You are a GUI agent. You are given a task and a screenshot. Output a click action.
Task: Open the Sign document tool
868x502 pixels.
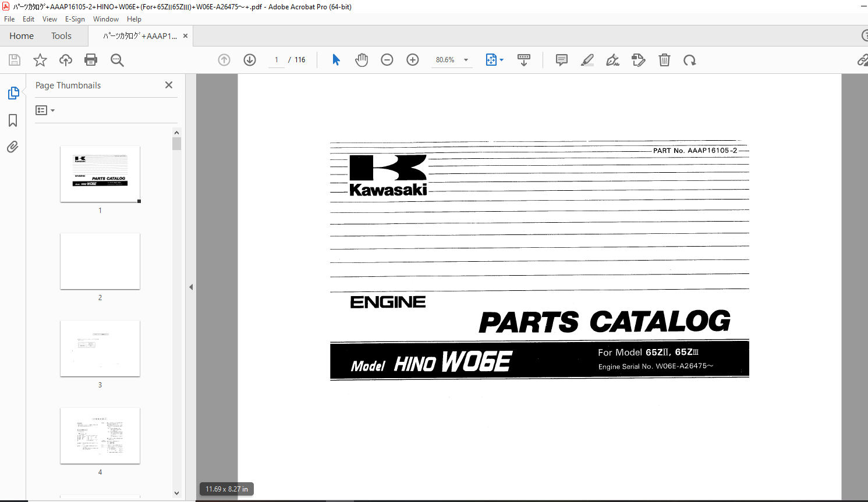tap(612, 60)
